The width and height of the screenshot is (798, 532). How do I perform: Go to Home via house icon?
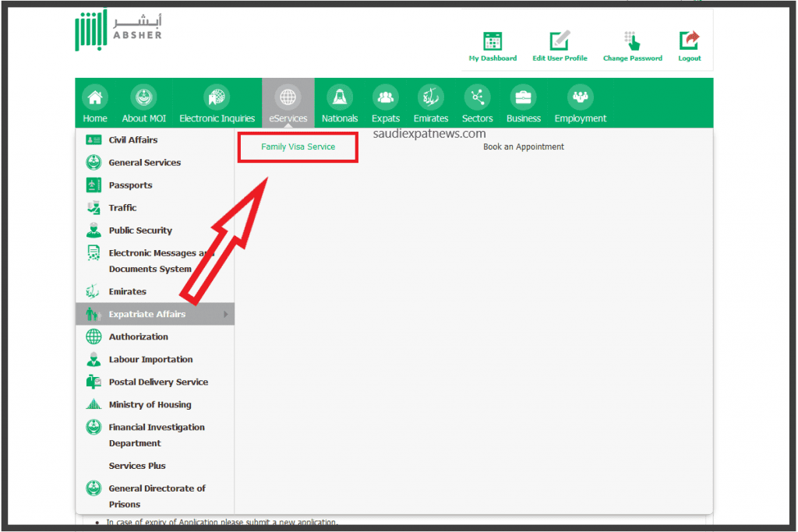pyautogui.click(x=95, y=97)
